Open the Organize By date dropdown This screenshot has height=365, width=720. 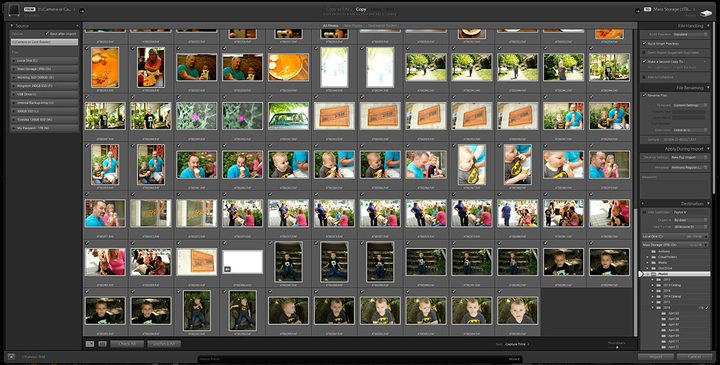(691, 220)
